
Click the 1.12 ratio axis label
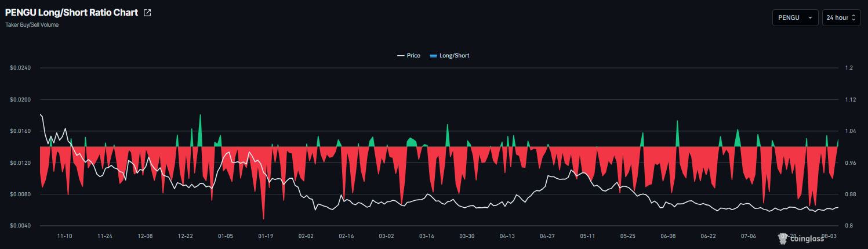point(851,100)
